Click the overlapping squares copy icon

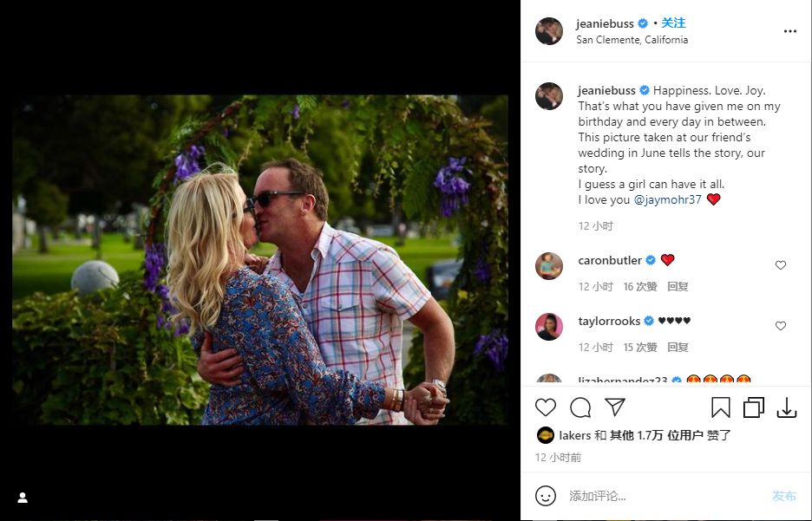pyautogui.click(x=754, y=407)
